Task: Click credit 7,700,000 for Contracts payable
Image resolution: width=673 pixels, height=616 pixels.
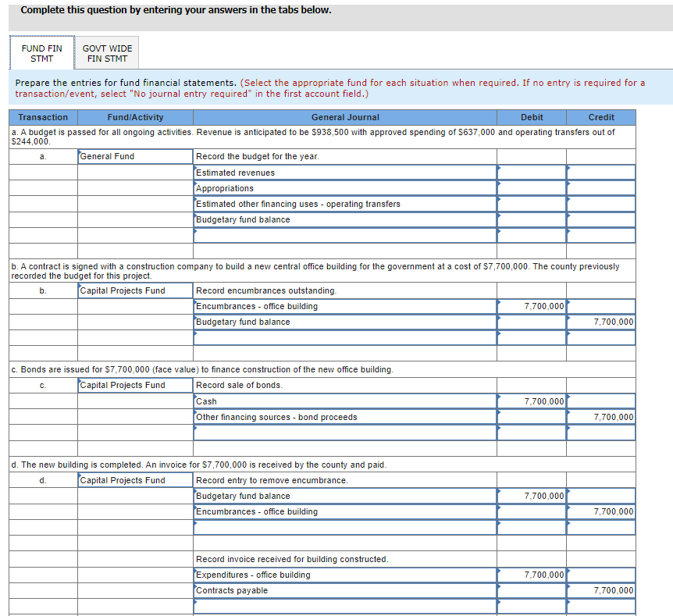Action: point(601,591)
